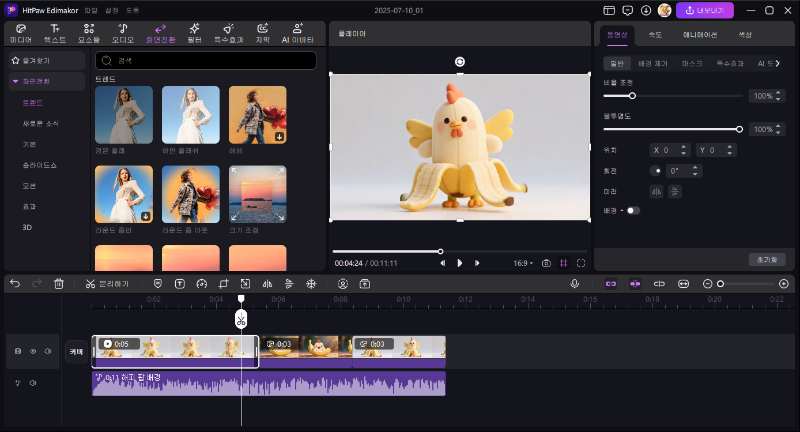Open the AI 아바타 tab
Screen dimensions: 800x432
(297, 33)
